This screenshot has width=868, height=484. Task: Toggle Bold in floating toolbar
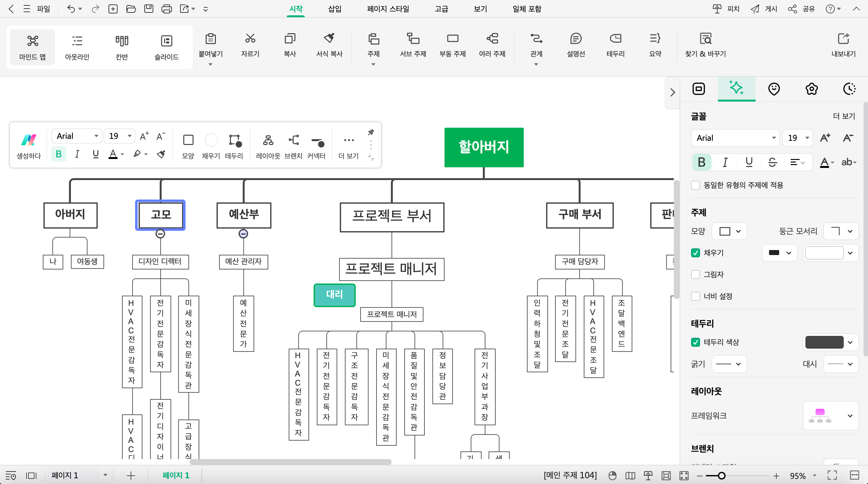[59, 154]
